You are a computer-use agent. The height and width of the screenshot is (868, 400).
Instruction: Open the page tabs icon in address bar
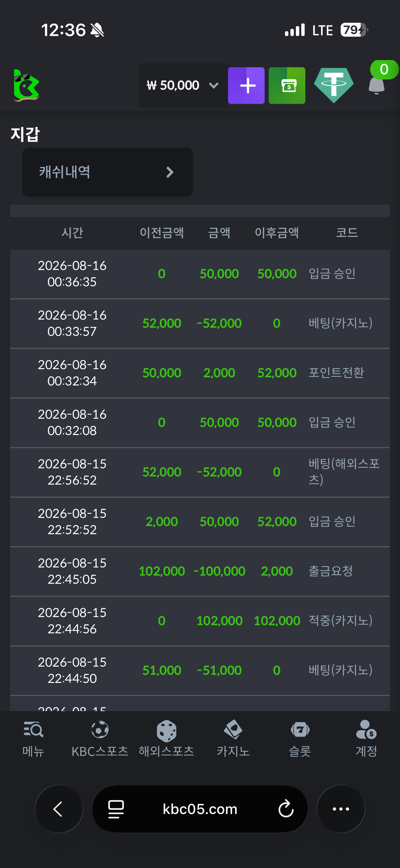click(x=116, y=809)
